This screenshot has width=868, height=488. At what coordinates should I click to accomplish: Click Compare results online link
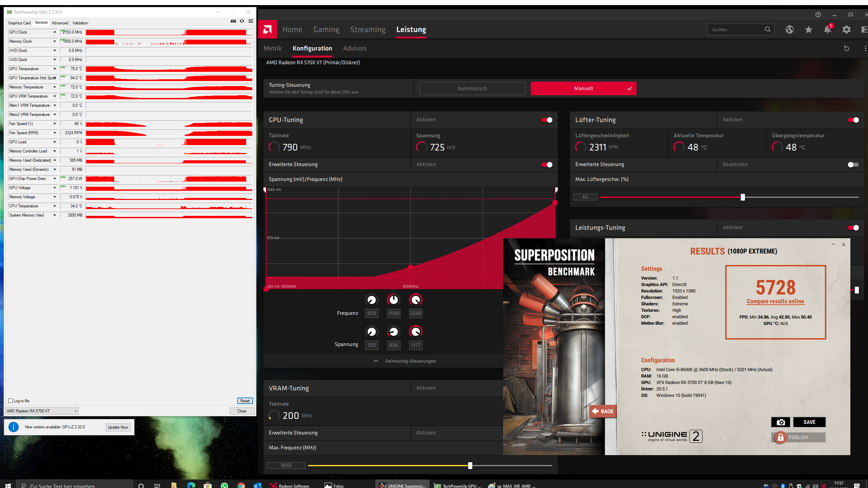[775, 301]
